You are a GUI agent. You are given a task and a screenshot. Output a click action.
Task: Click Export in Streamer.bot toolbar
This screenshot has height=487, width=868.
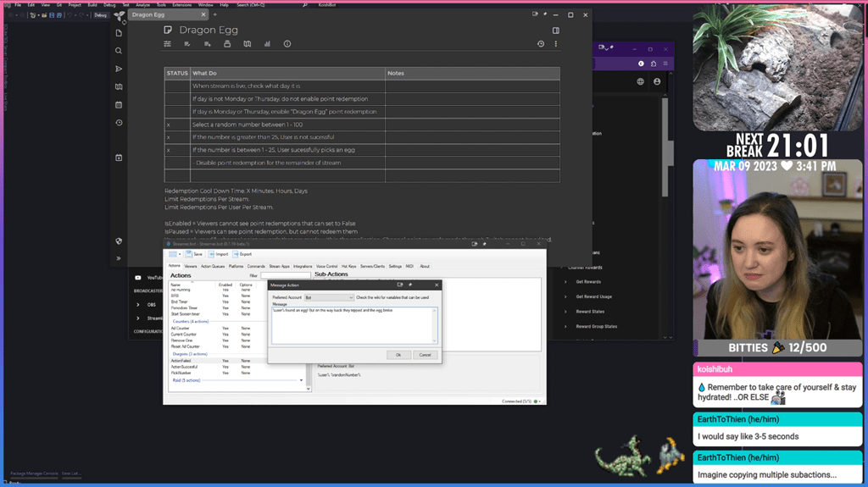pyautogui.click(x=242, y=254)
